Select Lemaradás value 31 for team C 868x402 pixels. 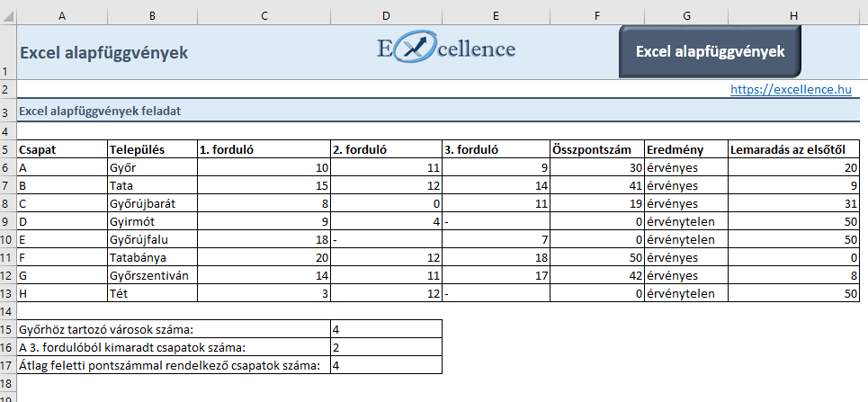pyautogui.click(x=794, y=204)
